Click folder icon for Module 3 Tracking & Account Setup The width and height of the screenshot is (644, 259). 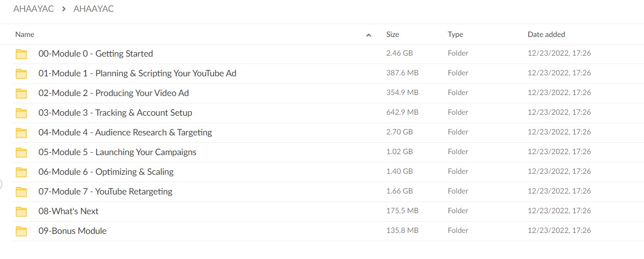21,113
